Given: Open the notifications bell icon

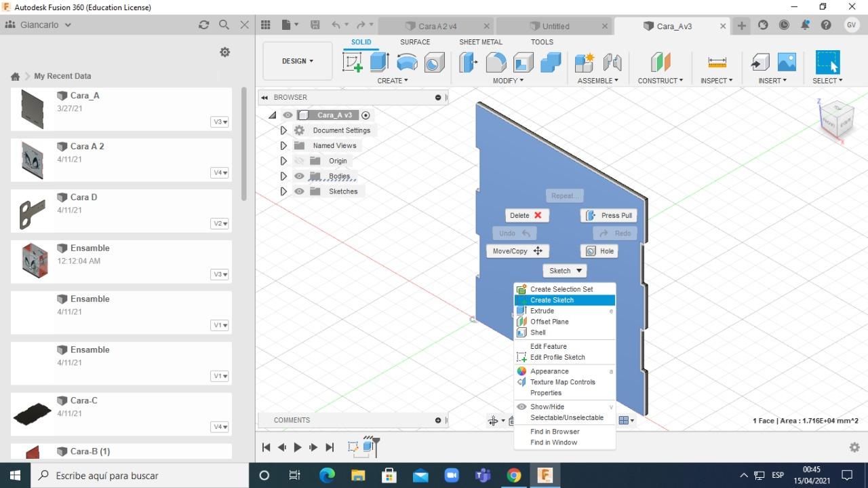Looking at the screenshot, I should point(805,25).
